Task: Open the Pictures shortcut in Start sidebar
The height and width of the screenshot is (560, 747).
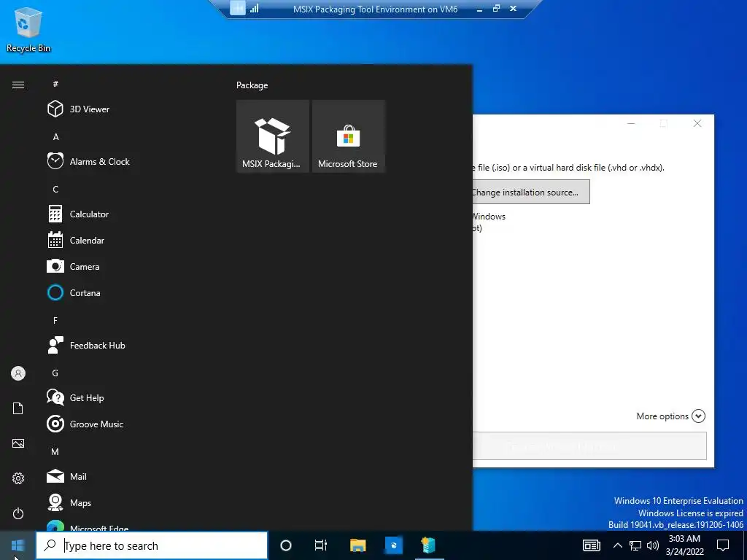Action: pyautogui.click(x=18, y=443)
